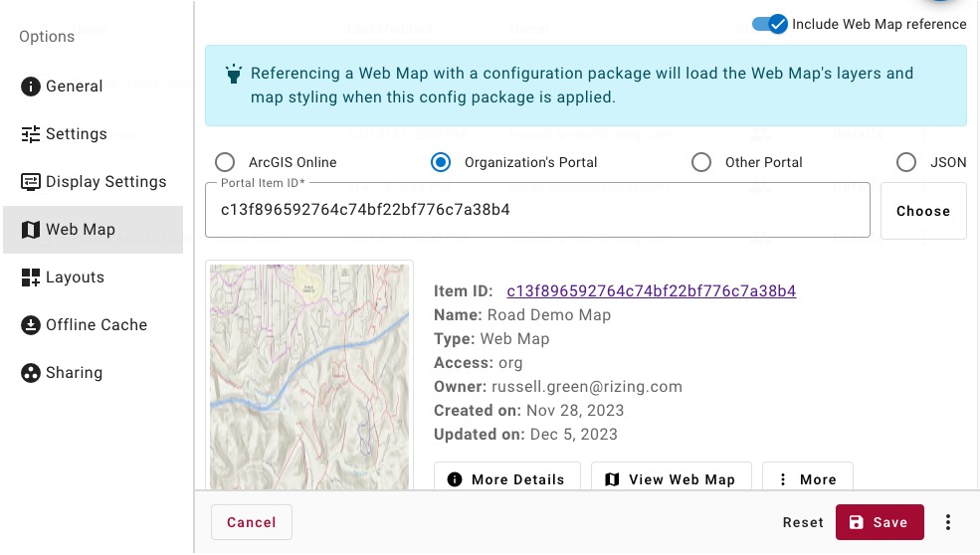Click the Layouts grid icon

point(31,277)
